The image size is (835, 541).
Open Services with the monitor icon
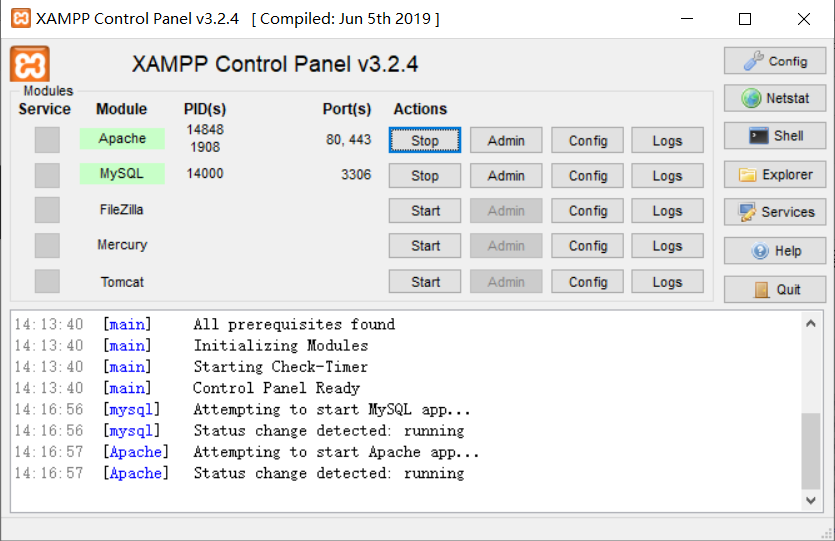pyautogui.click(x=775, y=212)
